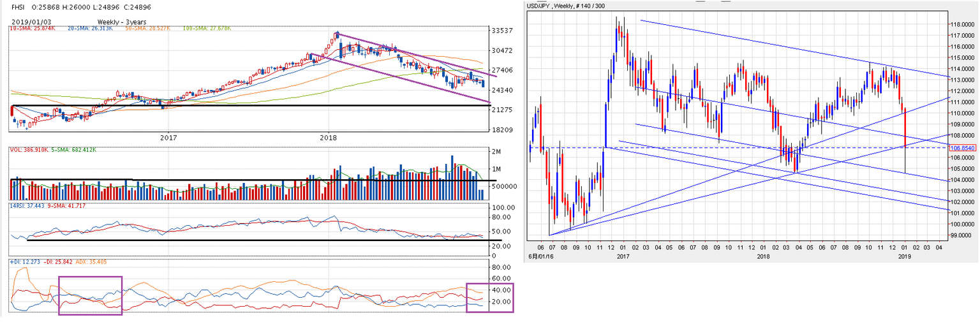Click the 2017 marker on FHSI time axis
This screenshot has width=980, height=322.
coord(168,137)
